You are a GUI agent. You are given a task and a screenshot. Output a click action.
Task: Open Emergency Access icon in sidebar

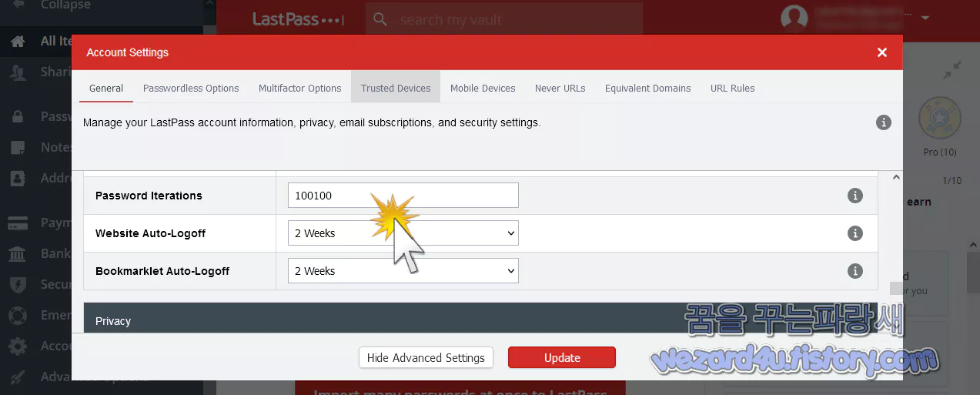point(18,315)
